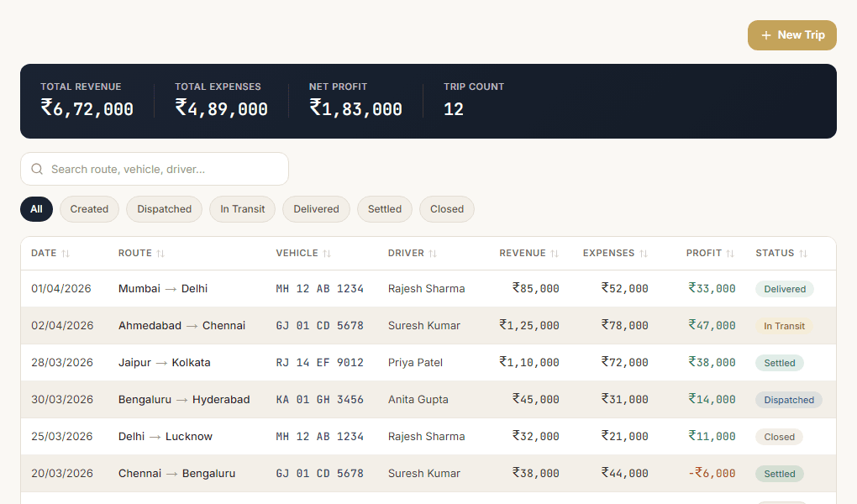Click the DATE column header label
This screenshot has height=504, width=857.
click(44, 253)
